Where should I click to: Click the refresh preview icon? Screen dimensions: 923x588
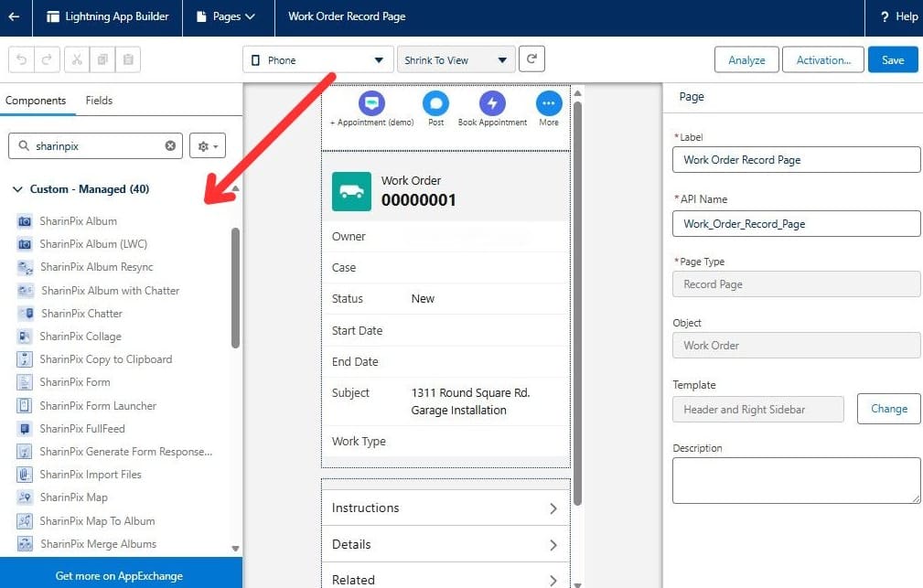(x=531, y=59)
